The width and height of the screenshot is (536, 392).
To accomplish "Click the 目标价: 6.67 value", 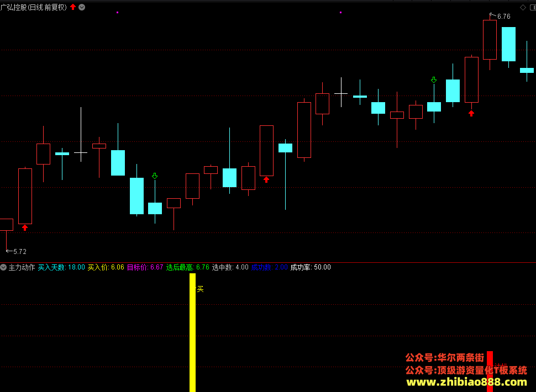I will 145,267.
